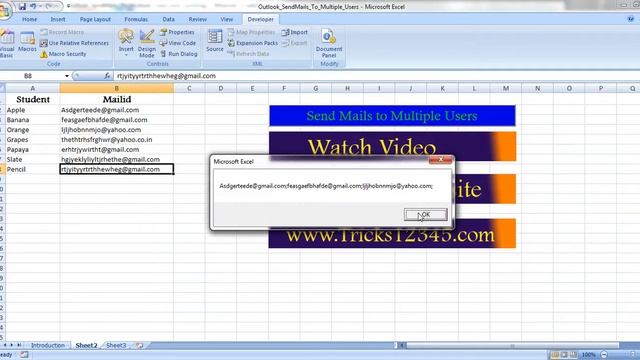This screenshot has height=360, width=640.
Task: Switch to the Insert ribbon tab
Action: 58,19
